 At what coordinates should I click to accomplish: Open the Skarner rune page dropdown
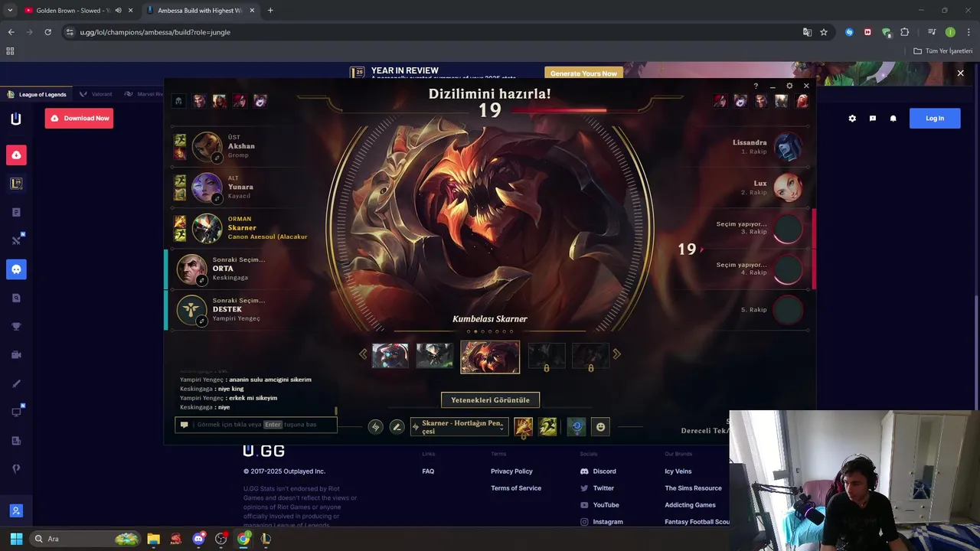[x=459, y=427]
